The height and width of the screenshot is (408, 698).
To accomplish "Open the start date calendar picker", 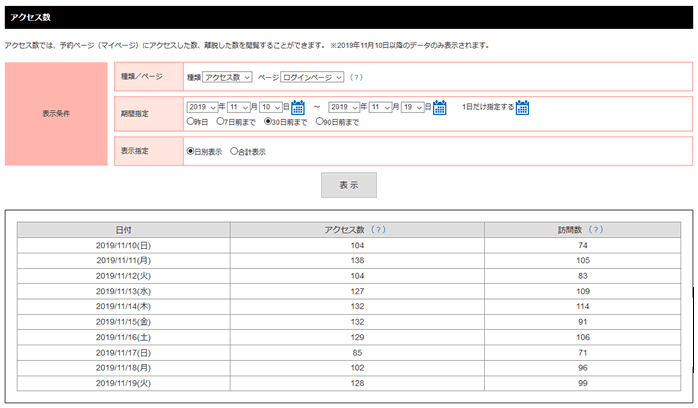I will pos(297,108).
